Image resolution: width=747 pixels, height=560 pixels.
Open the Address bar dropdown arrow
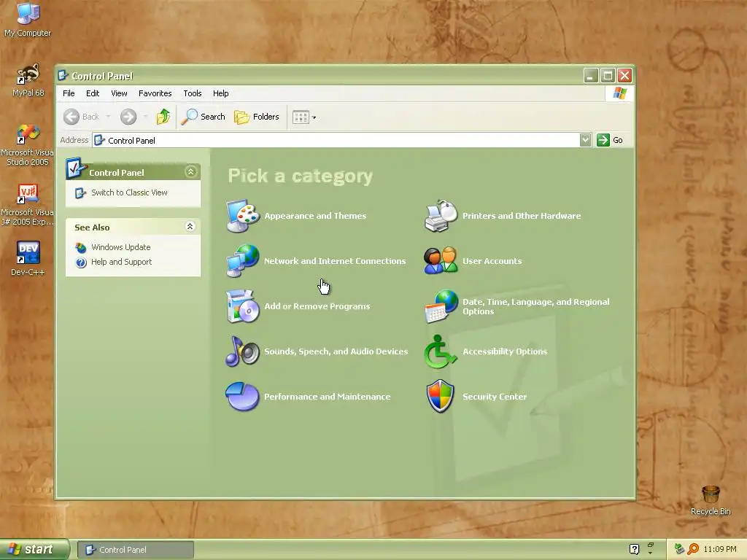click(585, 140)
